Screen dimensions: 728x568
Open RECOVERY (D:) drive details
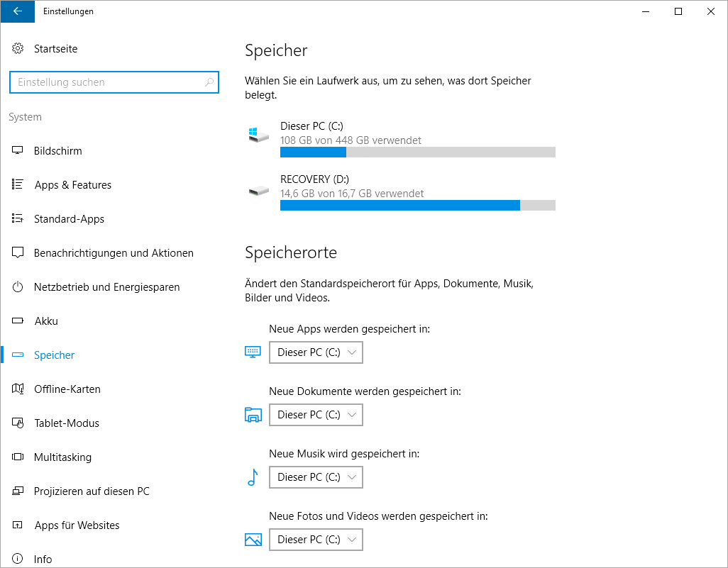point(314,179)
